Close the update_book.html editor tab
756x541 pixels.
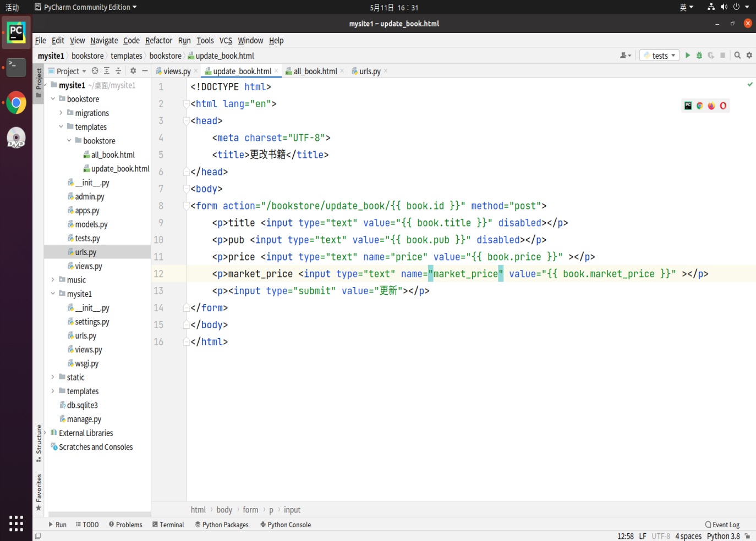(277, 71)
